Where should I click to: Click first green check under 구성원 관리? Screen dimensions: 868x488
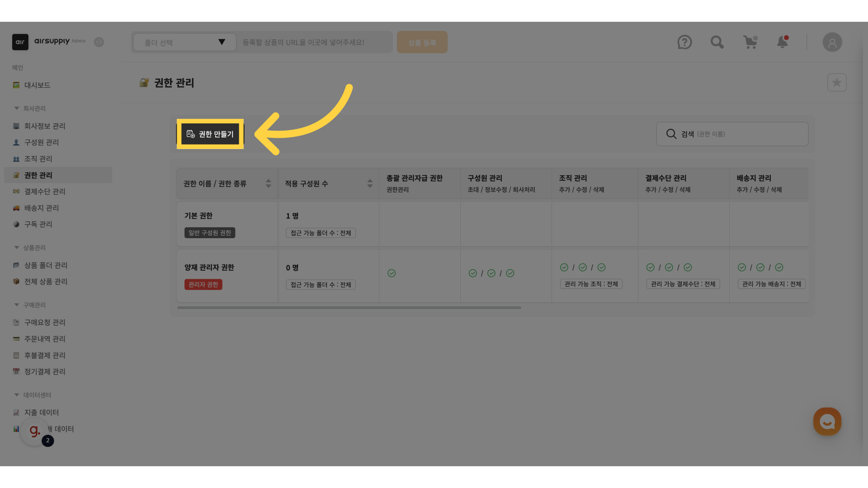(473, 273)
